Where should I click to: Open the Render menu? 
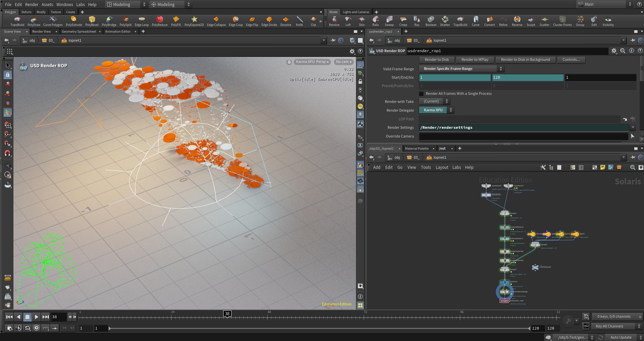tap(32, 4)
